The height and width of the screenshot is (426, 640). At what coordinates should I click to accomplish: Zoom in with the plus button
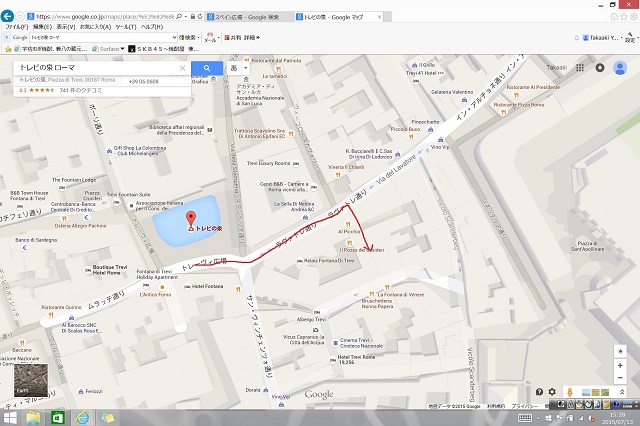(x=620, y=365)
